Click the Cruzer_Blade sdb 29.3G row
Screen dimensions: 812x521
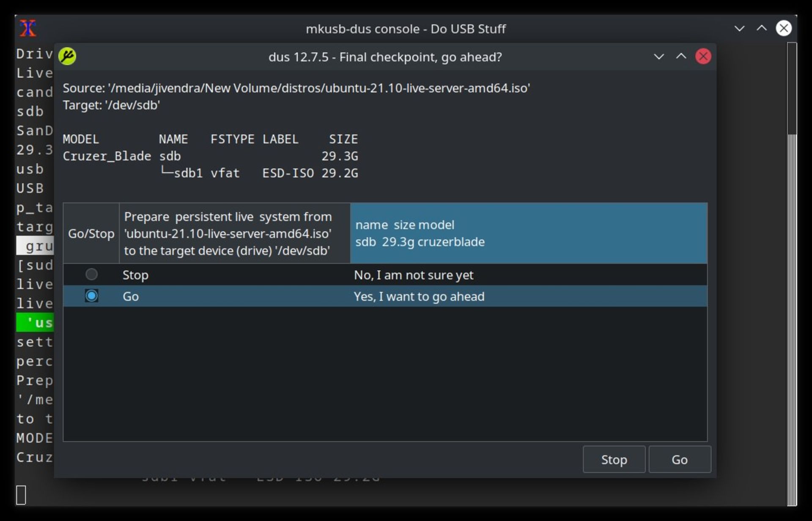[210, 156]
